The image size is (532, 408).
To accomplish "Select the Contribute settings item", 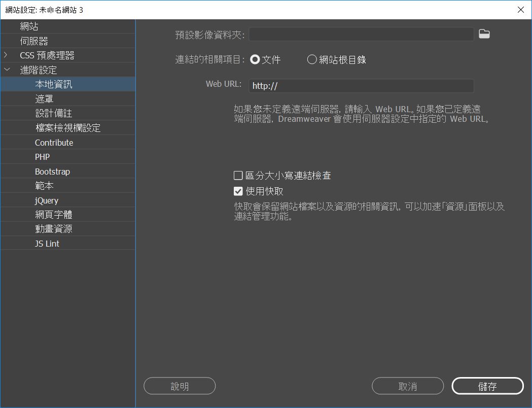I will [53, 142].
